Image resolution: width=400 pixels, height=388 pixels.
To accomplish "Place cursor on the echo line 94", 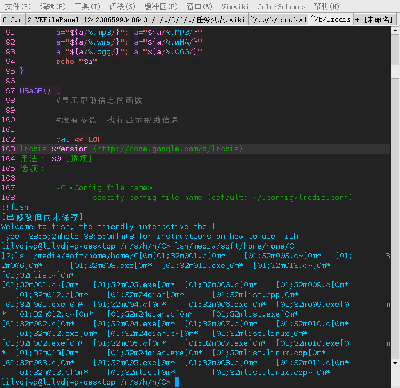I will pyautogui.click(x=77, y=61).
